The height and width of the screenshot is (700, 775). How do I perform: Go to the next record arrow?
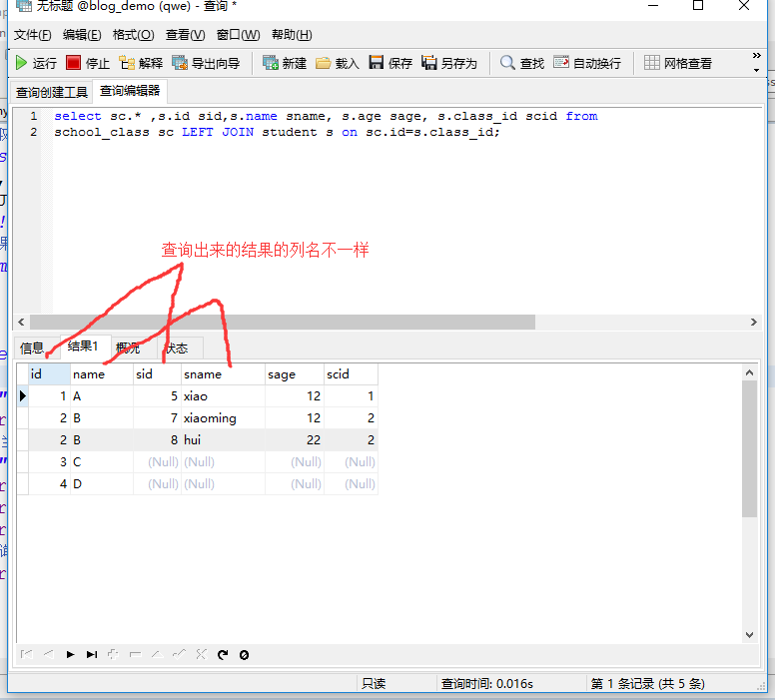[x=70, y=655]
